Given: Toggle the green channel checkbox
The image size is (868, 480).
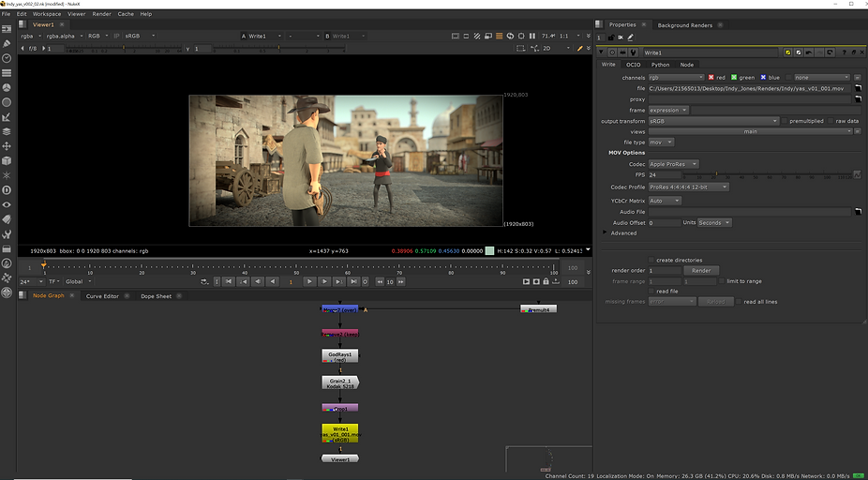Looking at the screenshot, I should click(x=734, y=78).
